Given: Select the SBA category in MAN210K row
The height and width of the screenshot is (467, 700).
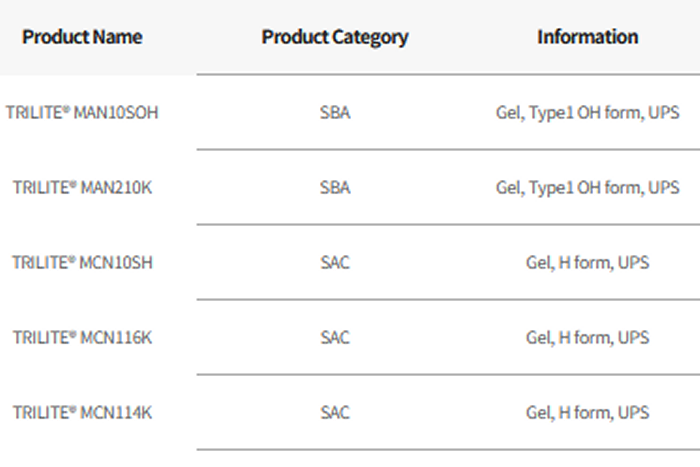Looking at the screenshot, I should [335, 187].
